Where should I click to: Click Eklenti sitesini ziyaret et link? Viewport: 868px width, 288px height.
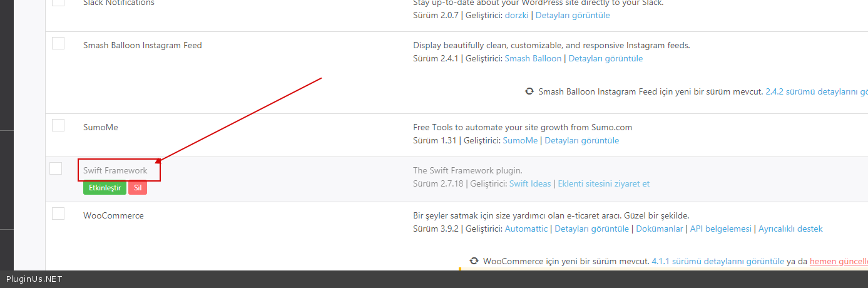(x=604, y=184)
